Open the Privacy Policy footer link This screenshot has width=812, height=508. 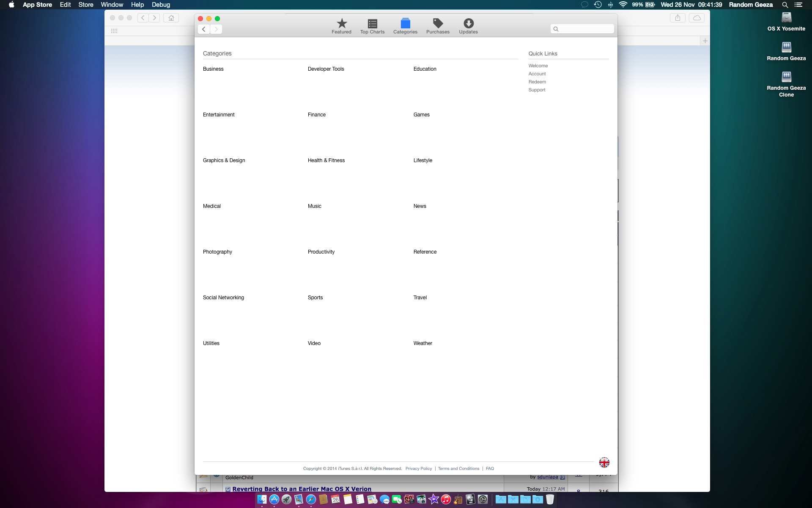click(418, 469)
